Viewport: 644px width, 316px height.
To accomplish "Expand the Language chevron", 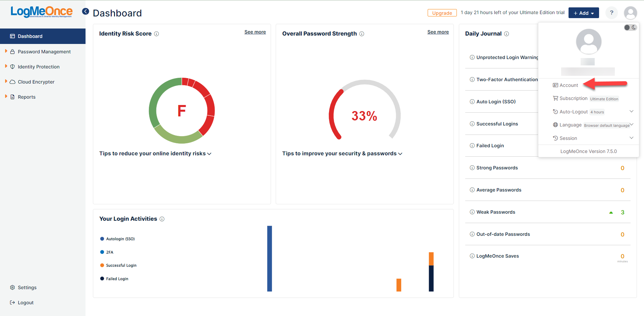I will coord(631,124).
